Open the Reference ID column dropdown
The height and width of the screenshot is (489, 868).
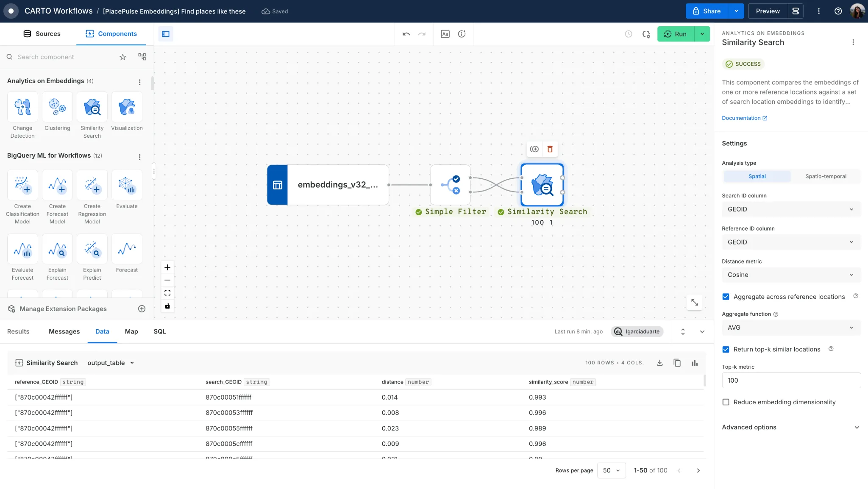tap(791, 242)
